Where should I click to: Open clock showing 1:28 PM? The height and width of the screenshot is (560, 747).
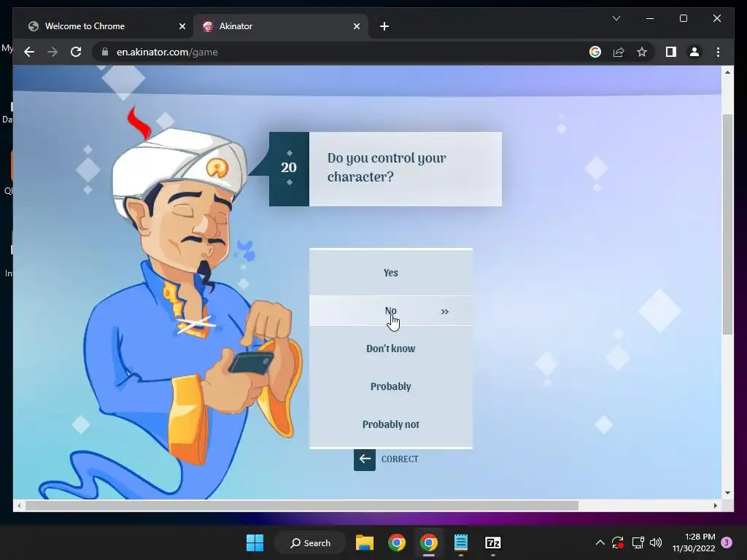pos(694,542)
